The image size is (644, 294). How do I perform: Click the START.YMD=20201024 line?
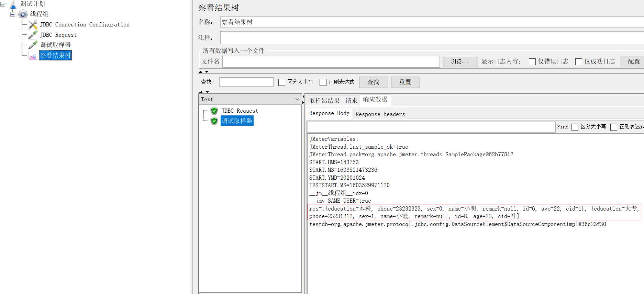coord(337,178)
